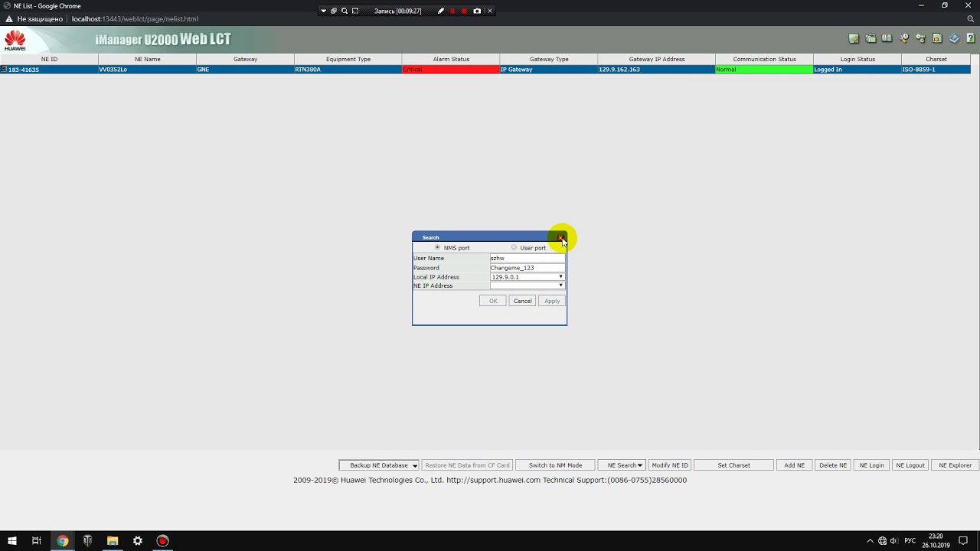Click the NE Explorer button
980x551 pixels.
click(x=955, y=465)
